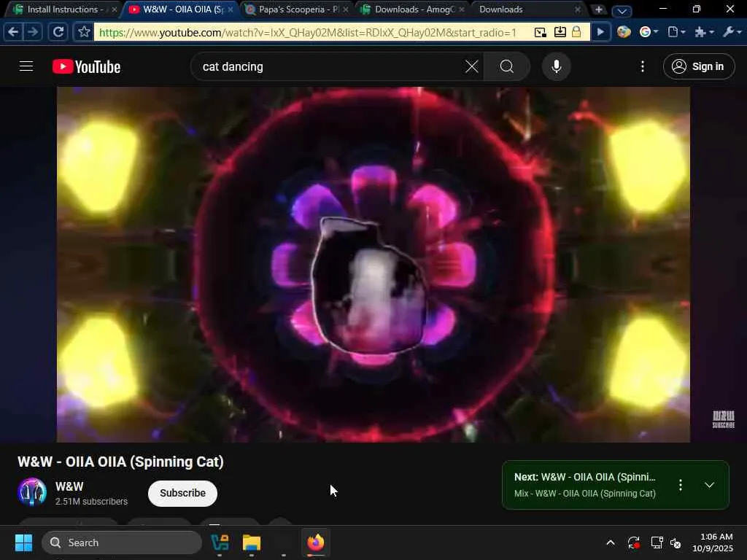Close the Downloads - AmogOS tab
747x560 pixels.
[x=462, y=9]
